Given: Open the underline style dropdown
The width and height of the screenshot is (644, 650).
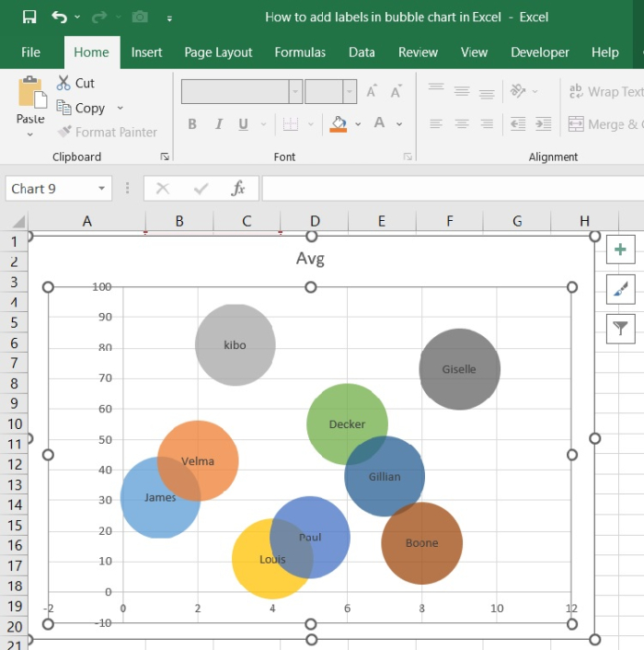Looking at the screenshot, I should pyautogui.click(x=263, y=124).
